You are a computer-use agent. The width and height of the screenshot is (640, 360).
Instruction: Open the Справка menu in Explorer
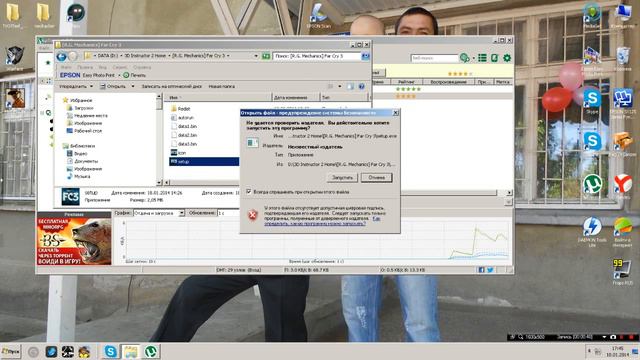(x=142, y=67)
